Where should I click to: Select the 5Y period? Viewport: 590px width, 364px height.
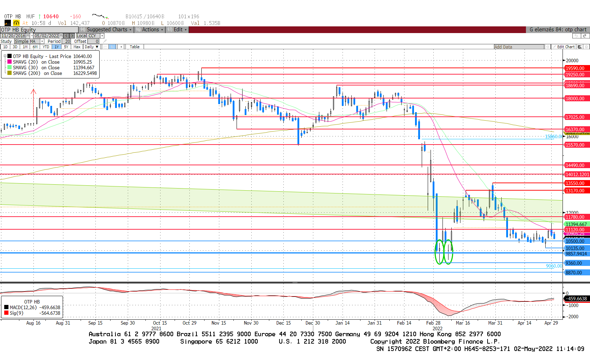click(66, 47)
